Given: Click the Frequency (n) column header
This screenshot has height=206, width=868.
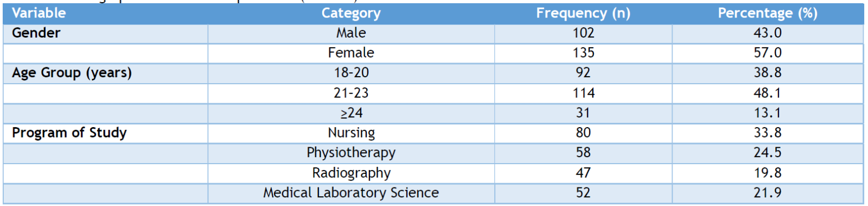Looking at the screenshot, I should (583, 13).
